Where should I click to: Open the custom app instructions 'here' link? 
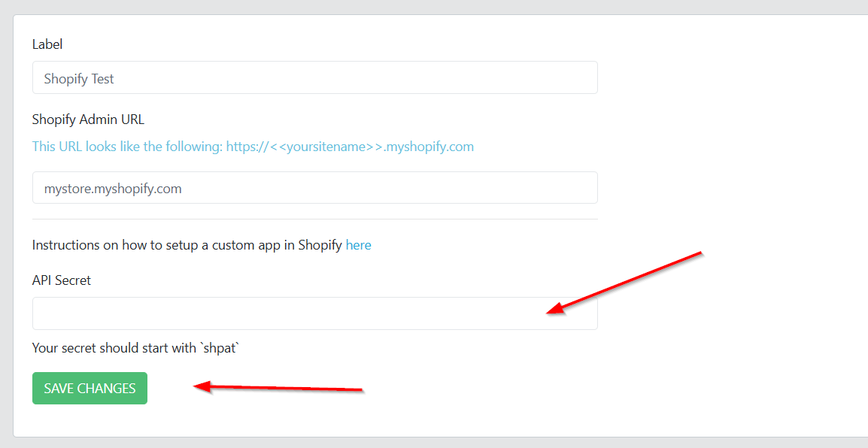(x=358, y=245)
